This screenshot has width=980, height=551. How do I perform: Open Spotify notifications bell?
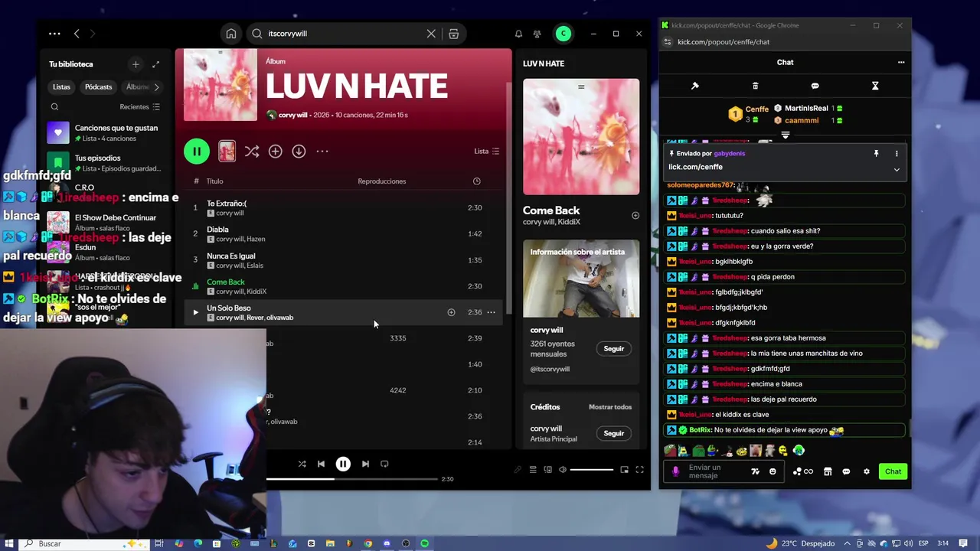(x=518, y=34)
